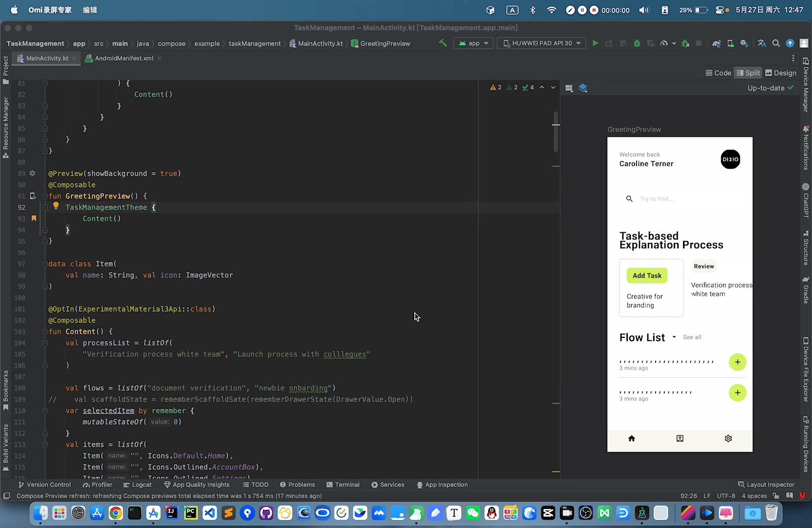This screenshot has width=812, height=528.
Task: Click the previous highlighted error up arrow
Action: (542, 88)
